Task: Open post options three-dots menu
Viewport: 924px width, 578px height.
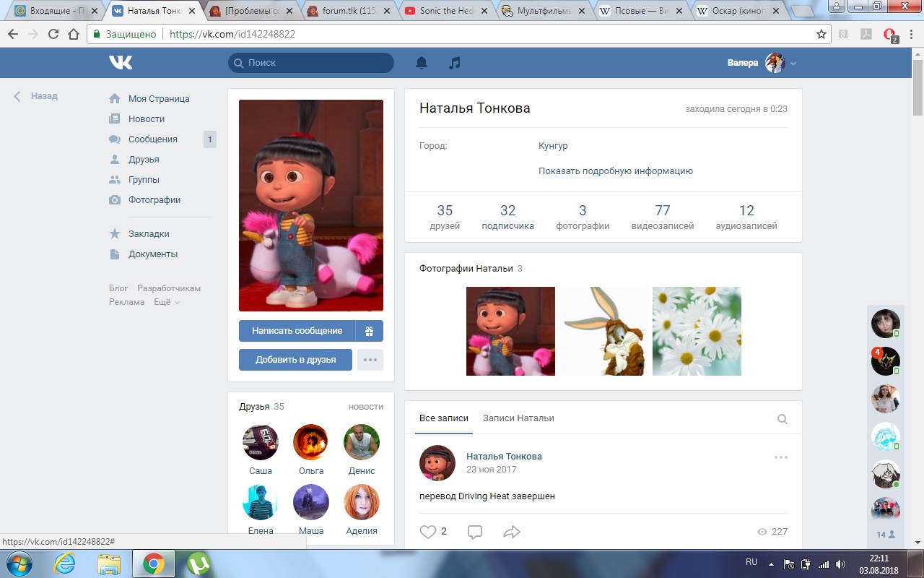Action: pos(780,457)
